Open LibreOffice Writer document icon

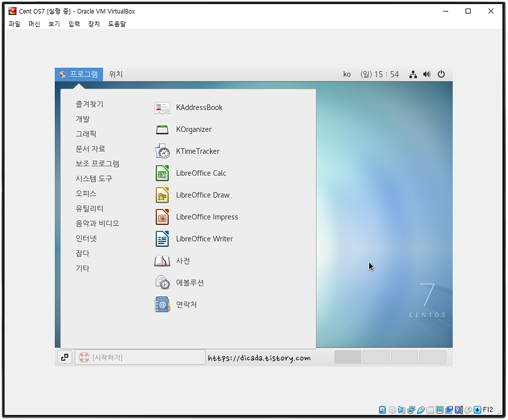pos(162,239)
